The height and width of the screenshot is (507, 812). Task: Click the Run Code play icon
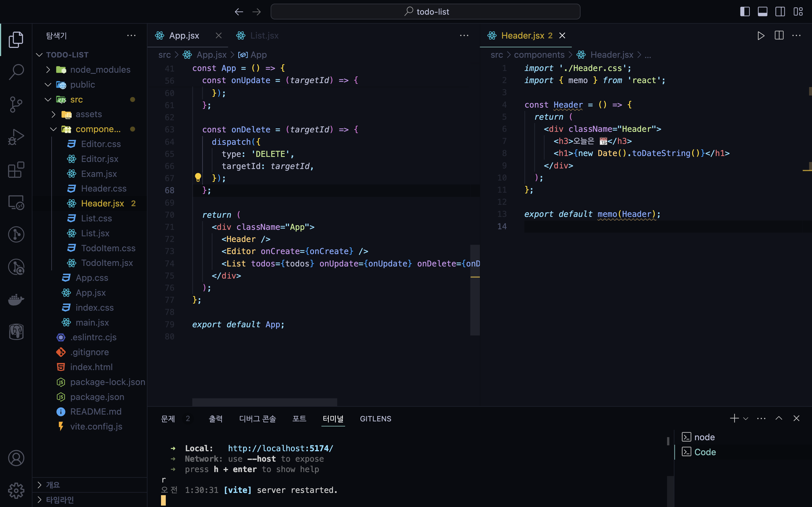(761, 35)
